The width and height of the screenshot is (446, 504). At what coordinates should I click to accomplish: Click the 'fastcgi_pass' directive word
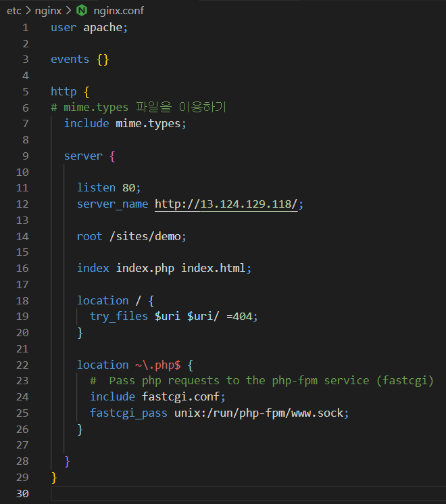click(x=128, y=413)
